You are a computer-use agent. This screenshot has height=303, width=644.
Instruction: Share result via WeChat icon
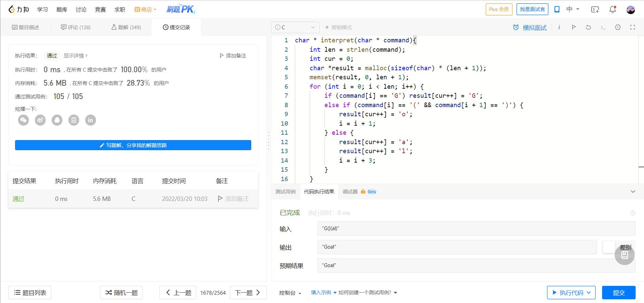click(x=23, y=120)
